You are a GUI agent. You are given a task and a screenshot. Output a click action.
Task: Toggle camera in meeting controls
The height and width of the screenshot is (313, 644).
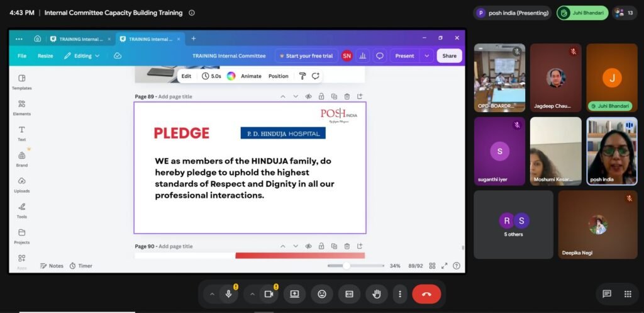coord(269,294)
